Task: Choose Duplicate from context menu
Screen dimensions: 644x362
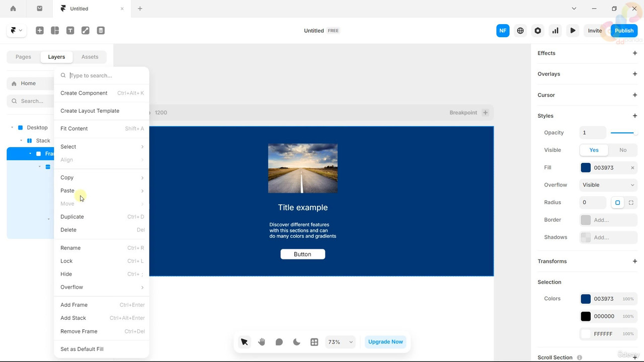Action: (102, 217)
